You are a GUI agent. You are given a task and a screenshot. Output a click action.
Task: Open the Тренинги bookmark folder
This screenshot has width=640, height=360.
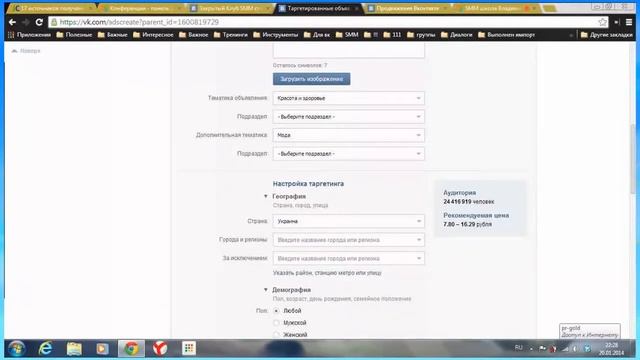pyautogui.click(x=231, y=35)
